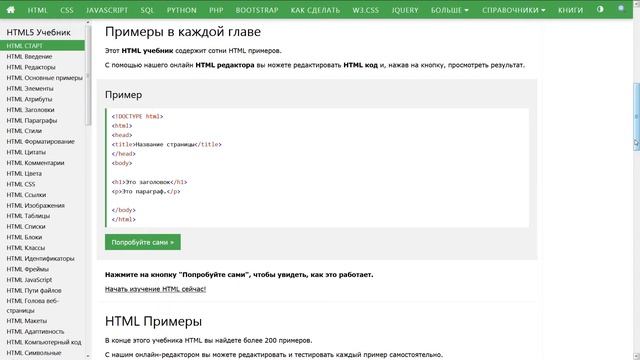The image size is (640, 360).
Task: Open the КНИГИ menu item
Action: point(570,10)
